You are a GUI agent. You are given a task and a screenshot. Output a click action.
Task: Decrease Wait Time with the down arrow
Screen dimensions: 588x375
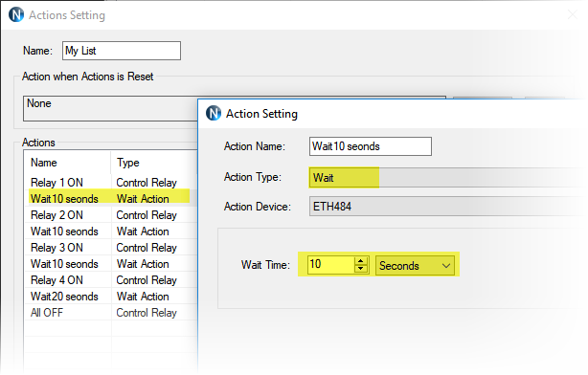point(360,268)
